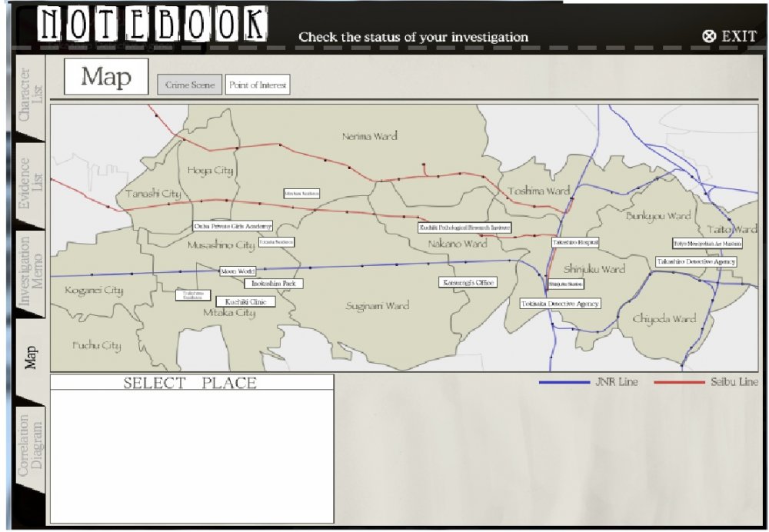
Task: Click Kuchiki Pathological Research Institute marker
Action: tap(464, 228)
